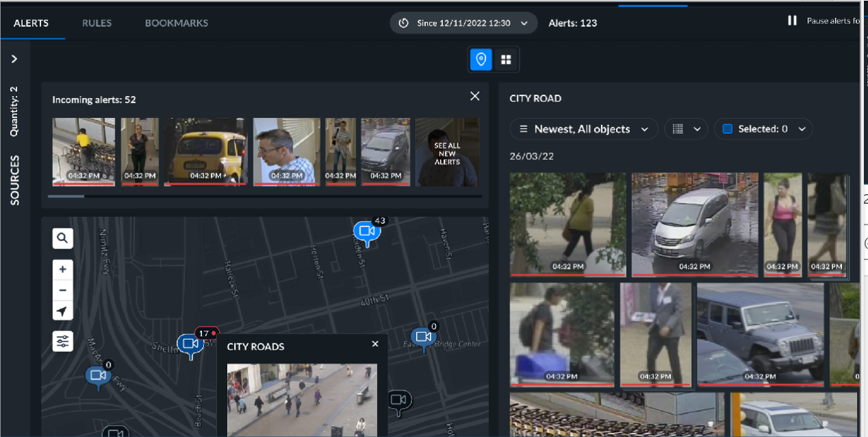Open the thumbnail grid size dropdown
868x437 pixels.
click(686, 129)
